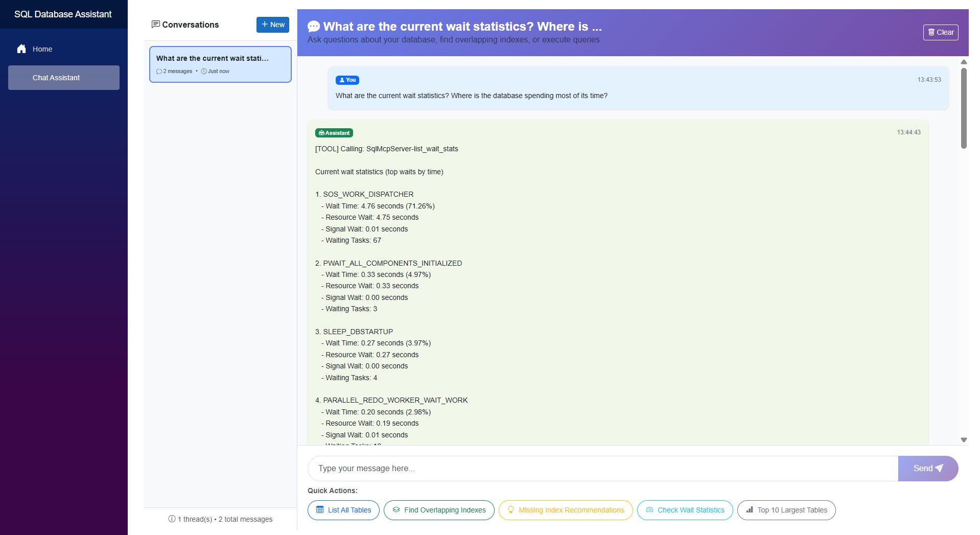Image resolution: width=980 pixels, height=535 pixels.
Task: Click the paper plane Send icon
Action: pos(939,468)
